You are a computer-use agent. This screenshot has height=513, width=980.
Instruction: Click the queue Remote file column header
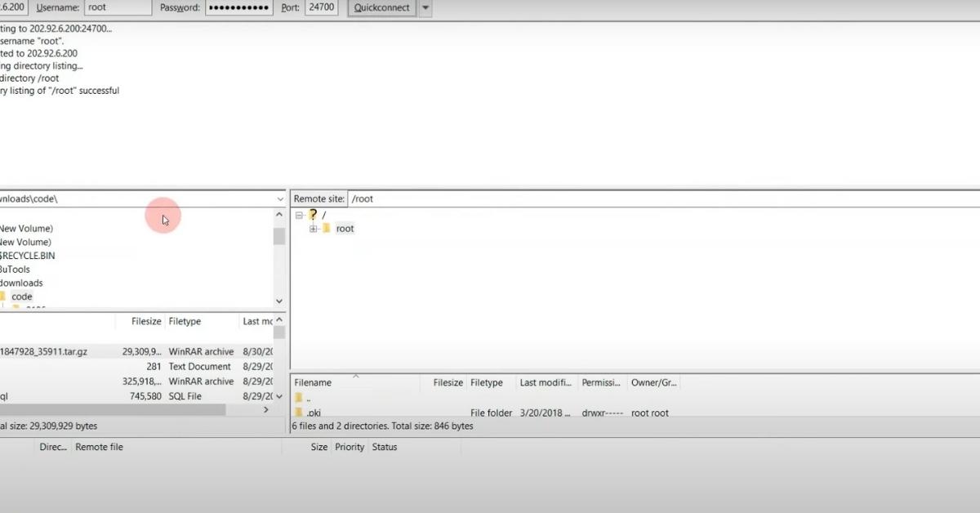tap(100, 447)
